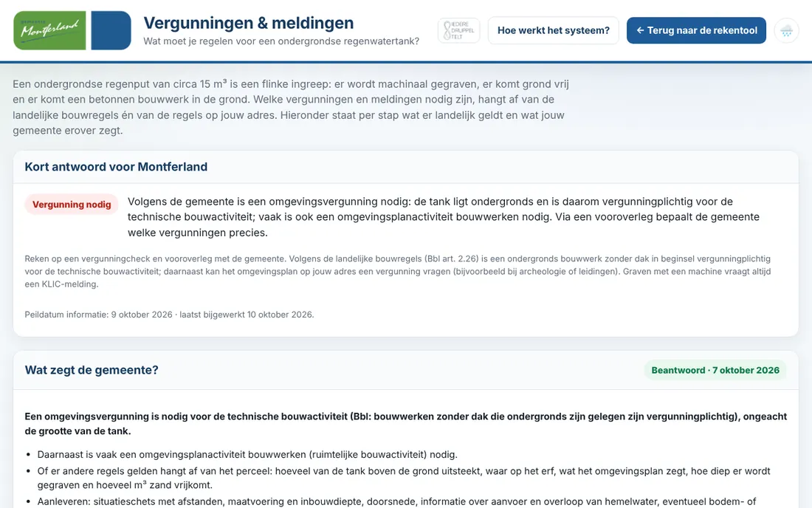Click the bullet starting 'Of er andere regels gelden'
The width and height of the screenshot is (812, 508).
coord(404,478)
